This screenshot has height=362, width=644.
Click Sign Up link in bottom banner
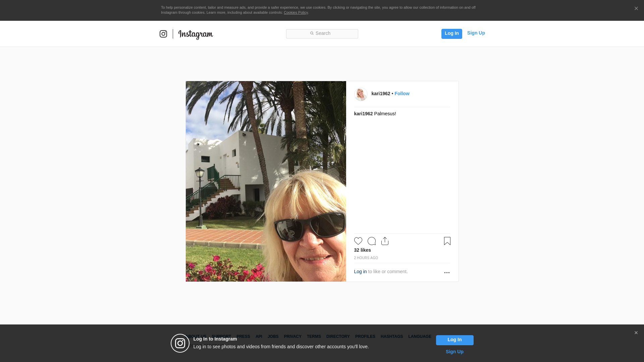pos(454,352)
